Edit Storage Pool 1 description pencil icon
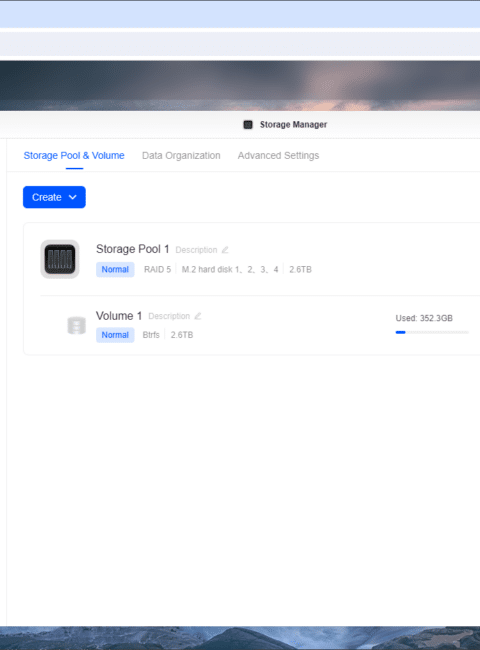The height and width of the screenshot is (650, 480). coord(225,250)
